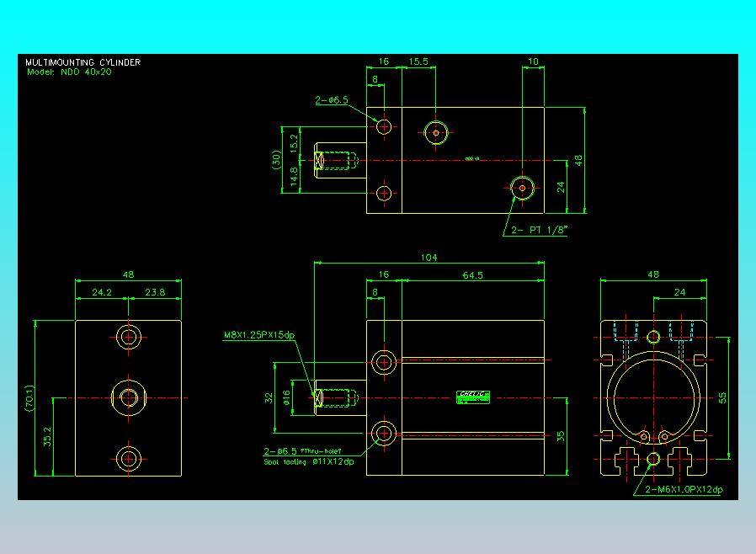This screenshot has height=554, width=756.
Task: Click the 64.5 dimension value
Action: point(472,275)
